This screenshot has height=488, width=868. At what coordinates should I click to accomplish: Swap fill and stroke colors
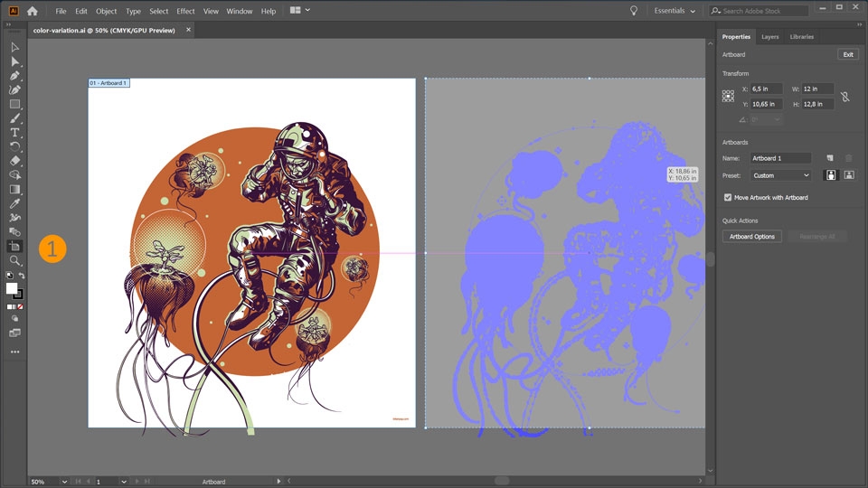pyautogui.click(x=22, y=275)
